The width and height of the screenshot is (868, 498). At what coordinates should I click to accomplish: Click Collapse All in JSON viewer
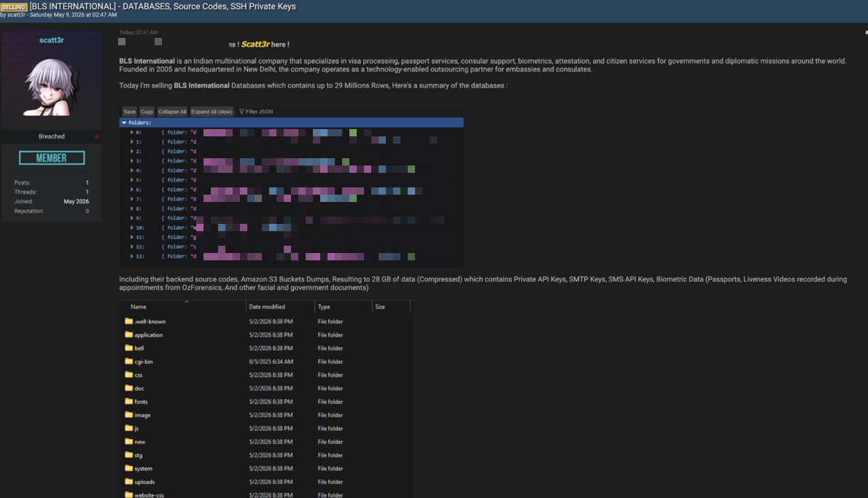(x=172, y=112)
